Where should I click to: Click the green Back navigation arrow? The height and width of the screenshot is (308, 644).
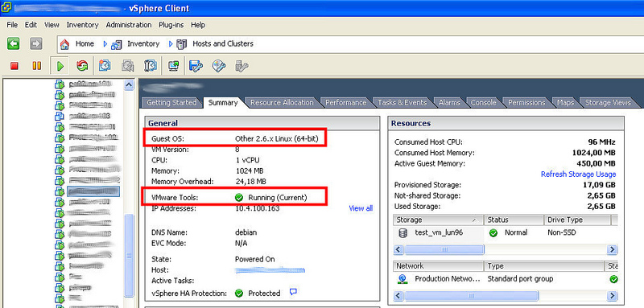click(x=13, y=43)
